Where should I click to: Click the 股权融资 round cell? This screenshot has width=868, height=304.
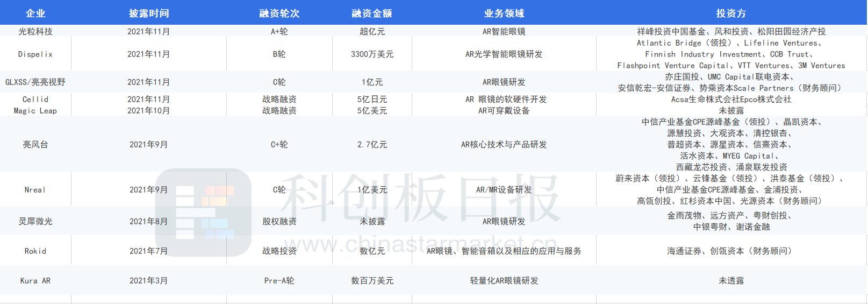[x=279, y=221]
